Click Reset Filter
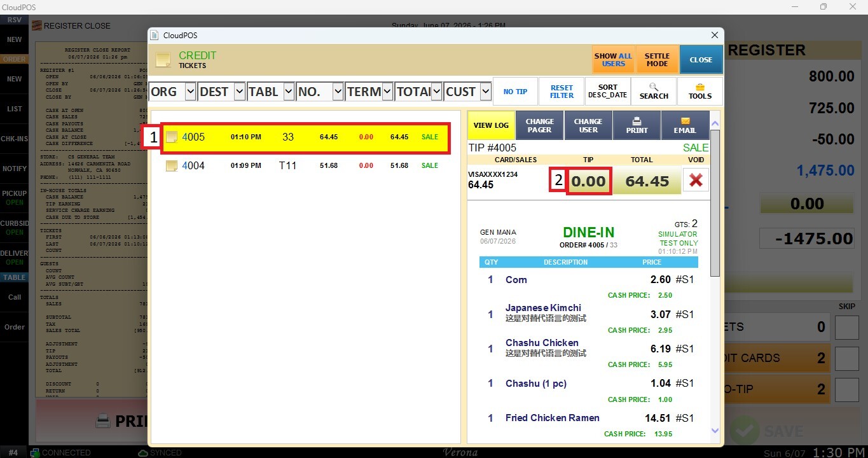The image size is (868, 458). tap(561, 92)
